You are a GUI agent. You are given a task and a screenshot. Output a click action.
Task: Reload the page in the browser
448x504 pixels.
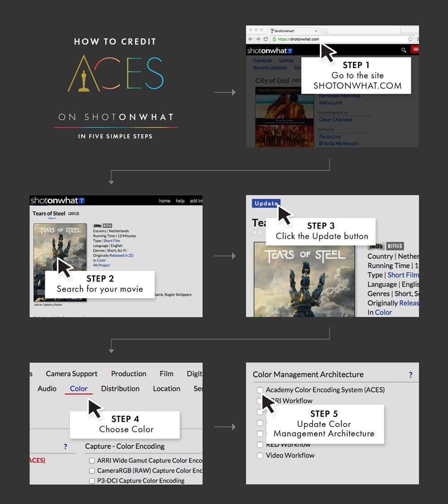tap(266, 39)
